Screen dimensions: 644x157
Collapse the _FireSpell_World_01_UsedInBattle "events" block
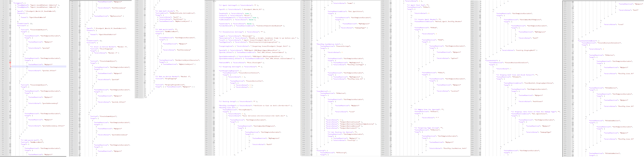click(80, 31)
